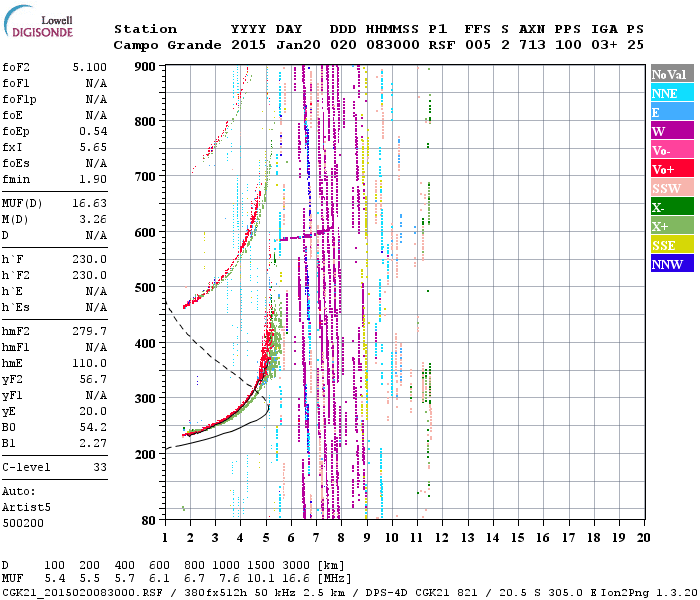Click the B1 value 2.27
700x600 pixels.
93,443
